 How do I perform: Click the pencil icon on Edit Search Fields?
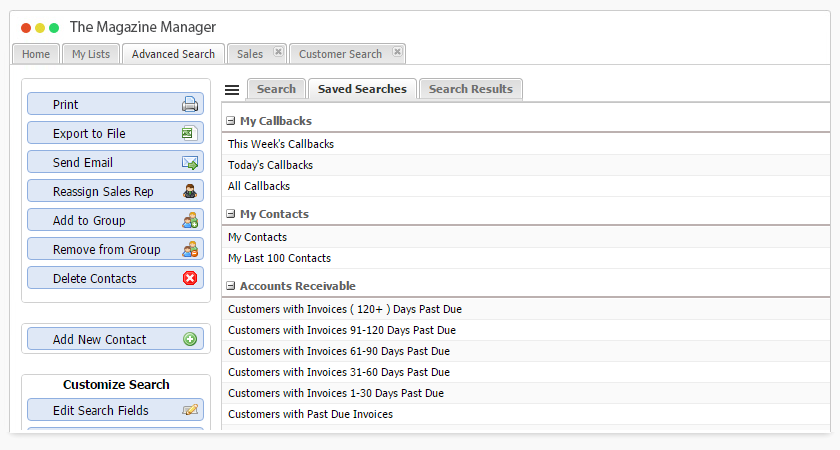click(190, 410)
